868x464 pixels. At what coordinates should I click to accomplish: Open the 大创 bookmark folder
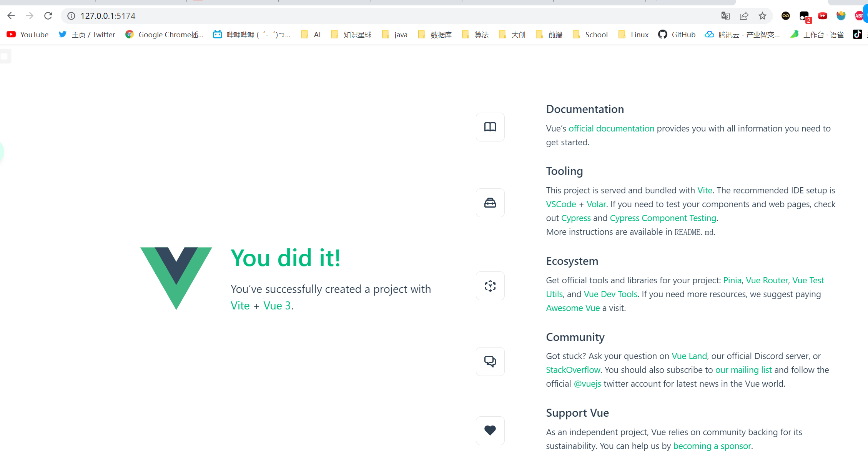pyautogui.click(x=512, y=35)
